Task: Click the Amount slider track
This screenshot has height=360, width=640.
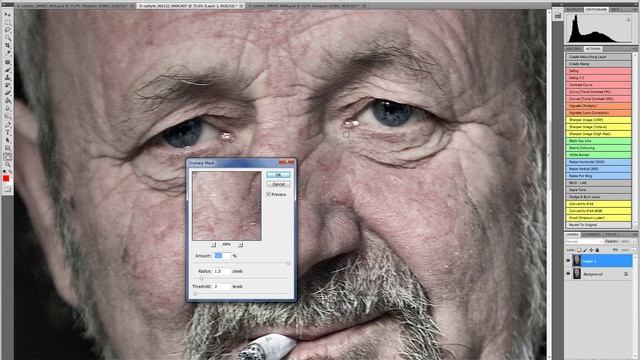Action: [241, 263]
